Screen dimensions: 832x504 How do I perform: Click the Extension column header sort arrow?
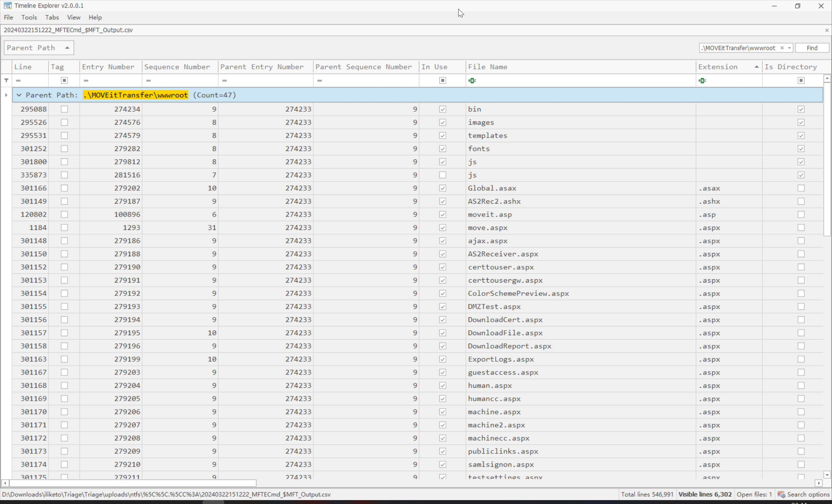pos(756,67)
